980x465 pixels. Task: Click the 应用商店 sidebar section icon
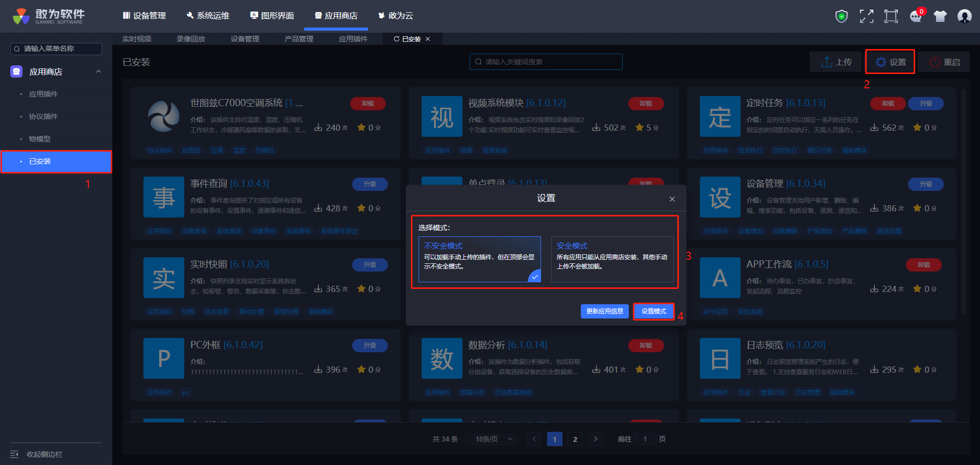point(16,71)
